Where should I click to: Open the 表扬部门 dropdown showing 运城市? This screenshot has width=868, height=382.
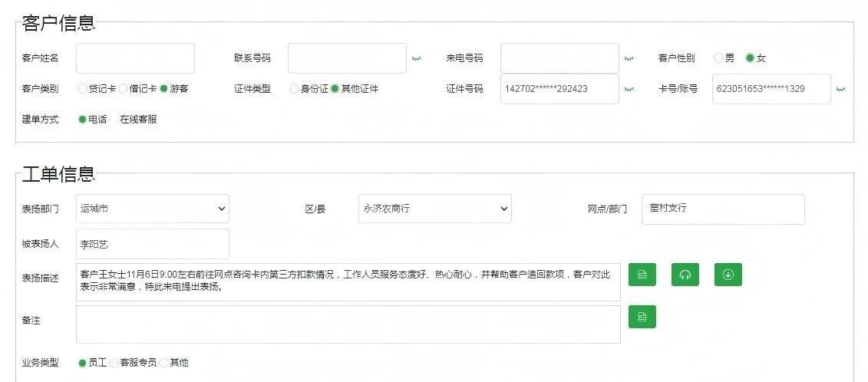click(x=153, y=209)
